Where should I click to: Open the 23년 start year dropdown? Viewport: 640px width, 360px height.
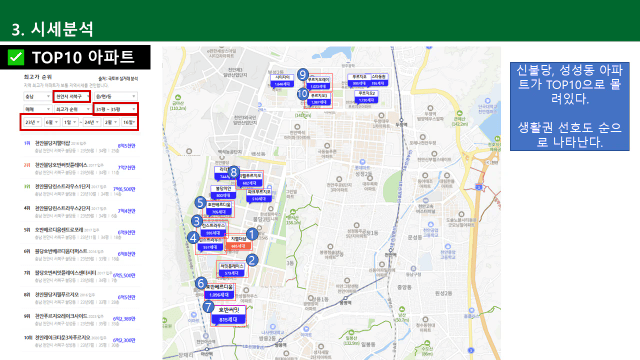pos(32,122)
